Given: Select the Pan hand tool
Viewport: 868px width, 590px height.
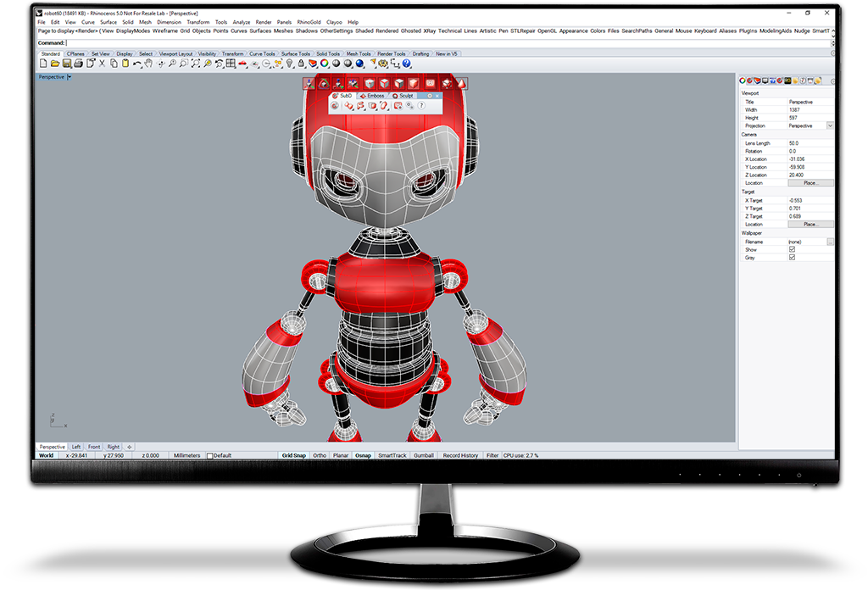Looking at the screenshot, I should [x=148, y=64].
